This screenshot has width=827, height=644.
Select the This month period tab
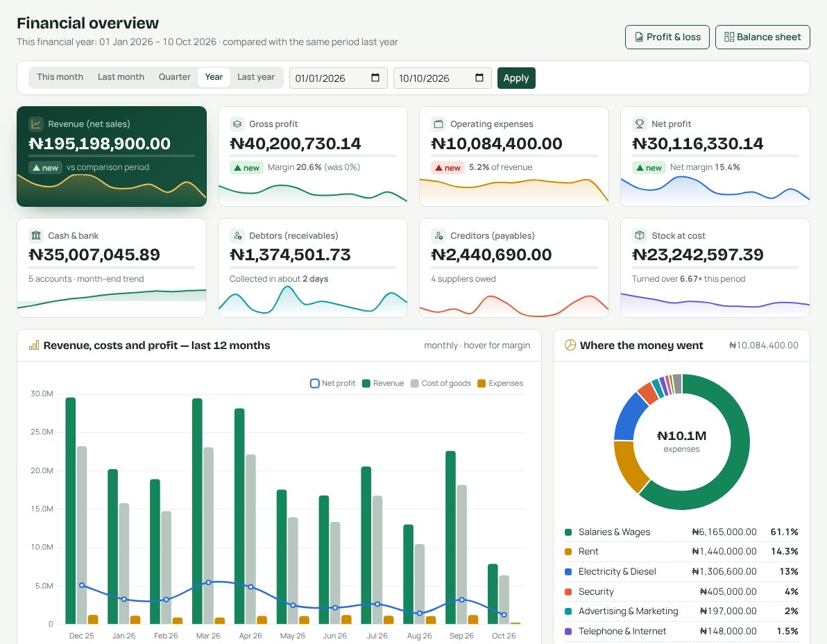pyautogui.click(x=60, y=77)
